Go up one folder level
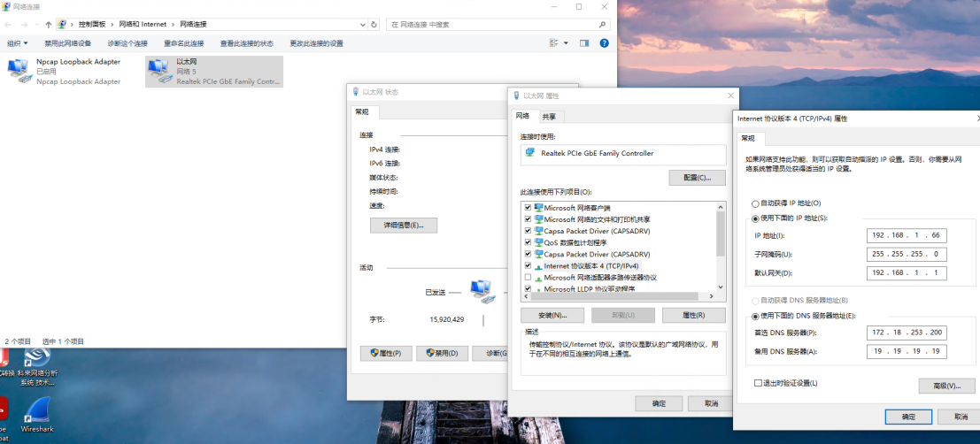 click(x=48, y=25)
